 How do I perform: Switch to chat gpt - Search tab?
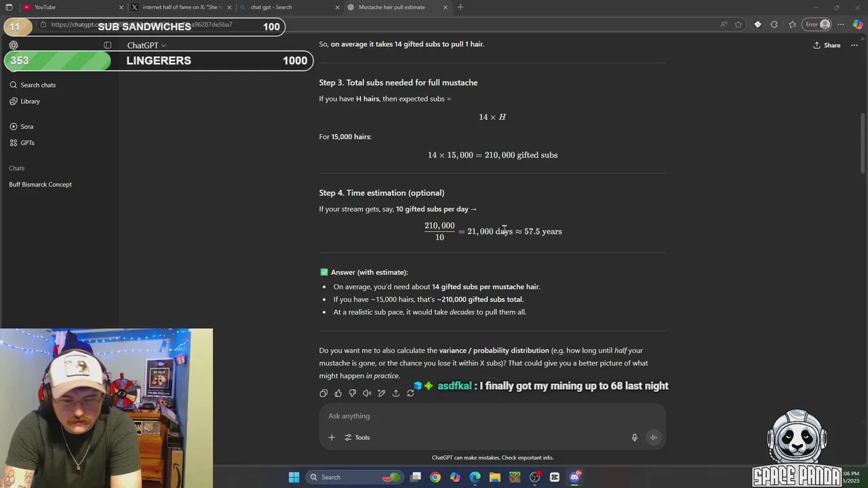click(x=290, y=7)
